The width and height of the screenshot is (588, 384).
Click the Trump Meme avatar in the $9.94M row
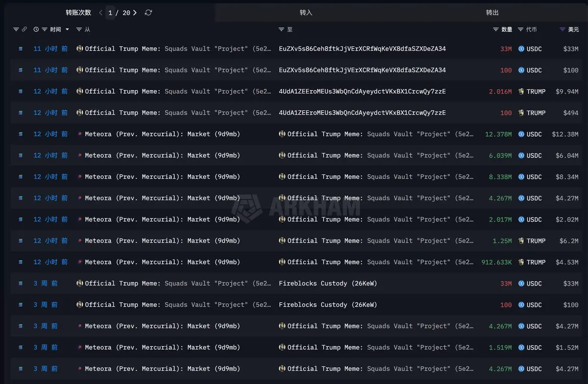(x=80, y=92)
